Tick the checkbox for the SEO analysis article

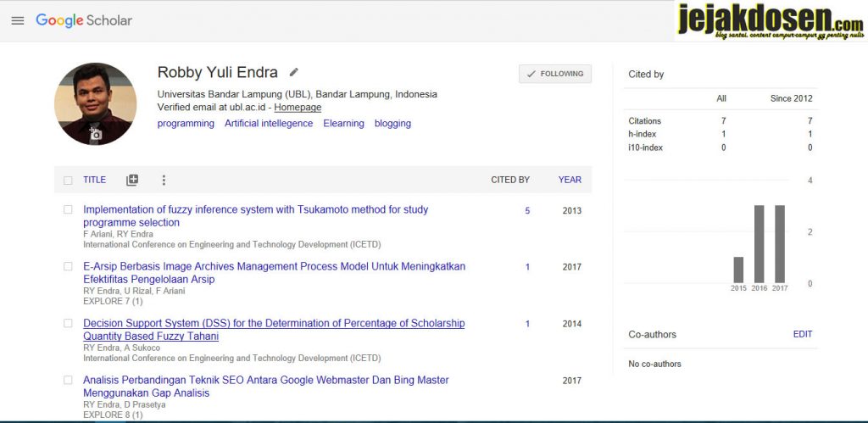tap(68, 380)
